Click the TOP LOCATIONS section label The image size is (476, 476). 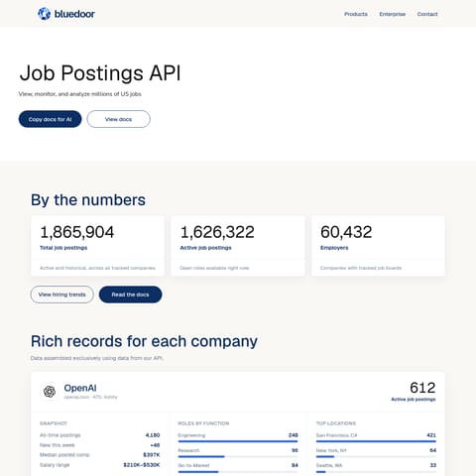click(336, 423)
